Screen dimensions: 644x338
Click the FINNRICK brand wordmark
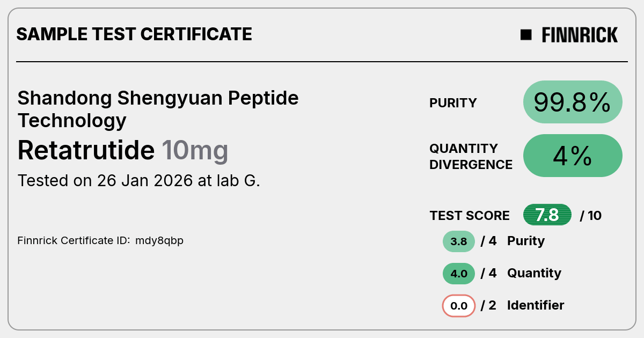point(580,35)
